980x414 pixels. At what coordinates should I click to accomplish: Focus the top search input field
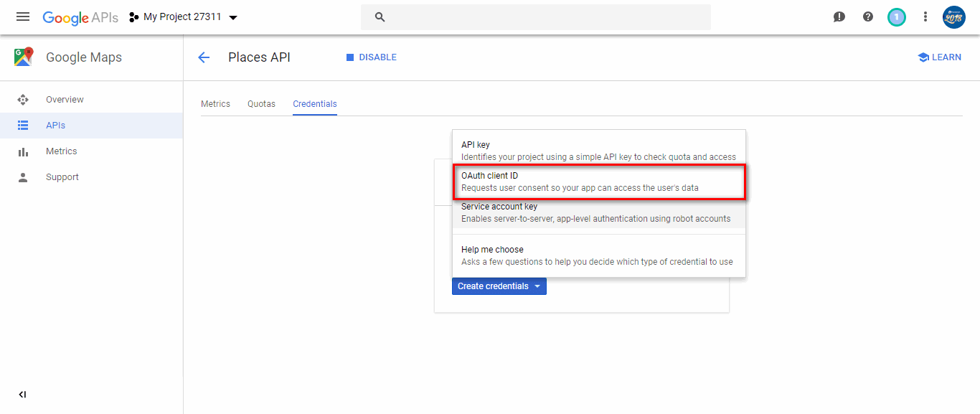[x=536, y=17]
